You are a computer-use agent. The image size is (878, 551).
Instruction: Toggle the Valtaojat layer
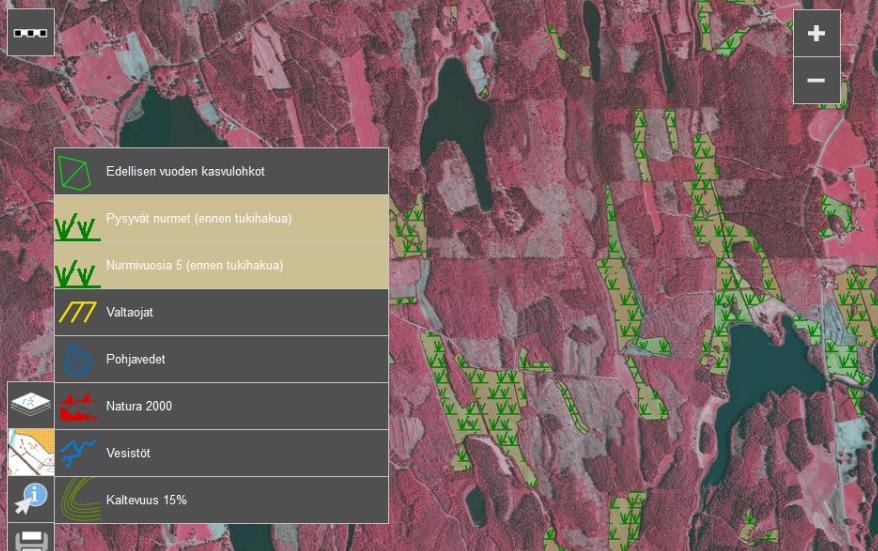point(221,312)
